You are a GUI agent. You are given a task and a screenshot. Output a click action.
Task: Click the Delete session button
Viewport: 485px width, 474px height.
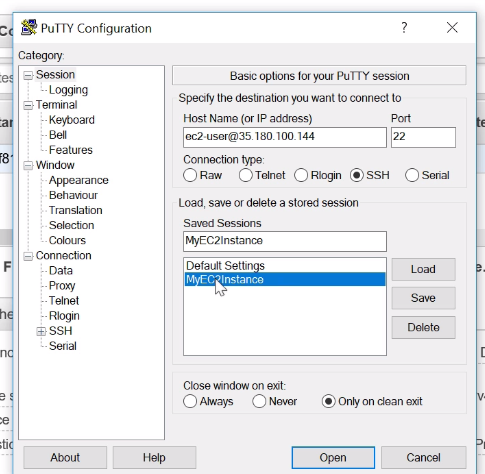click(423, 327)
